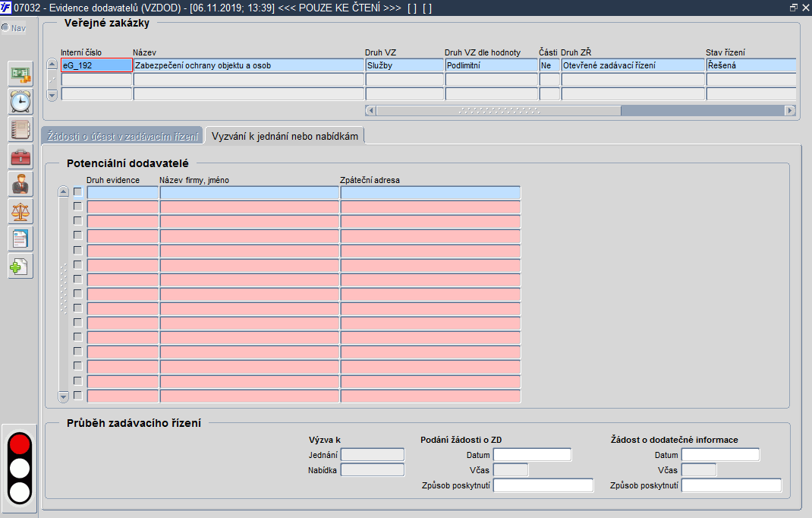Click Způsob poskytnutí under Podání žádosti o ZD
Viewport: 812px width, 518px height.
click(543, 485)
